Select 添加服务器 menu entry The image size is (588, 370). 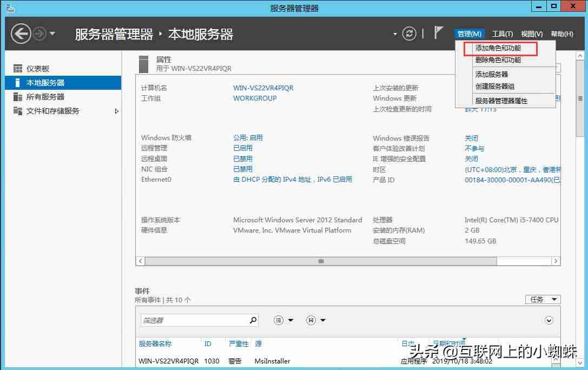click(x=492, y=74)
